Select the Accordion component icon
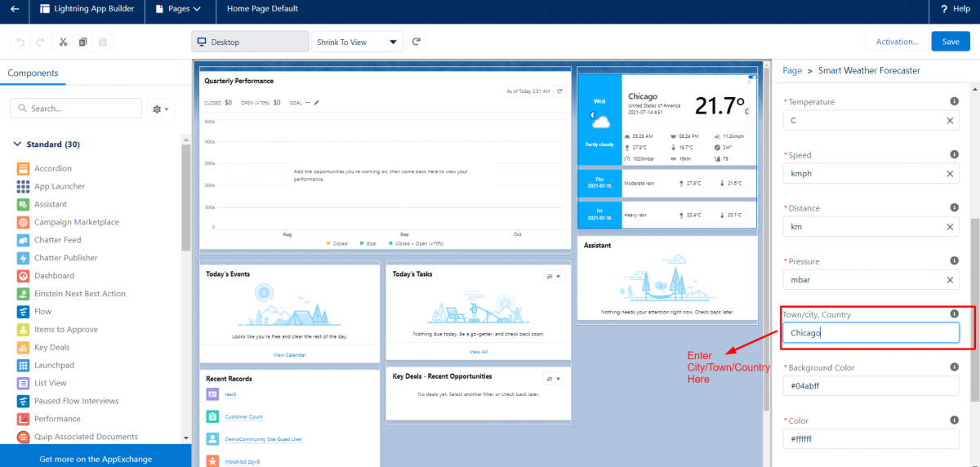 click(x=23, y=168)
